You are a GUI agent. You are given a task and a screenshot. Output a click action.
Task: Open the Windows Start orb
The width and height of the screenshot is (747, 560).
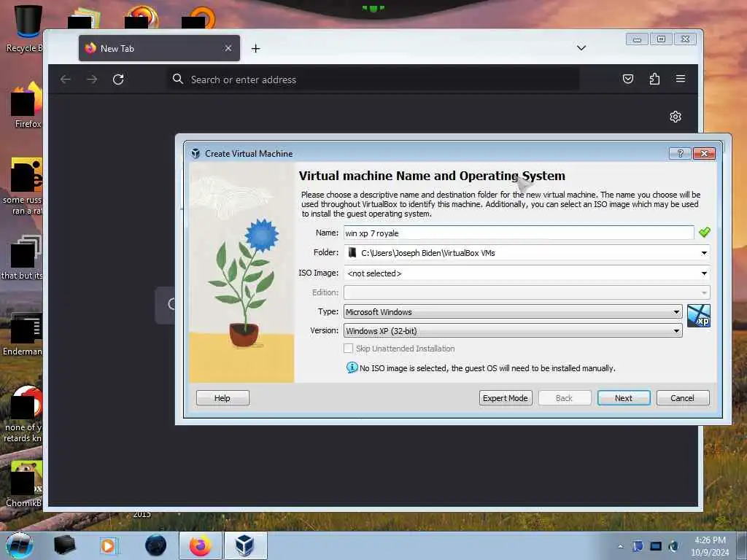pos(20,545)
